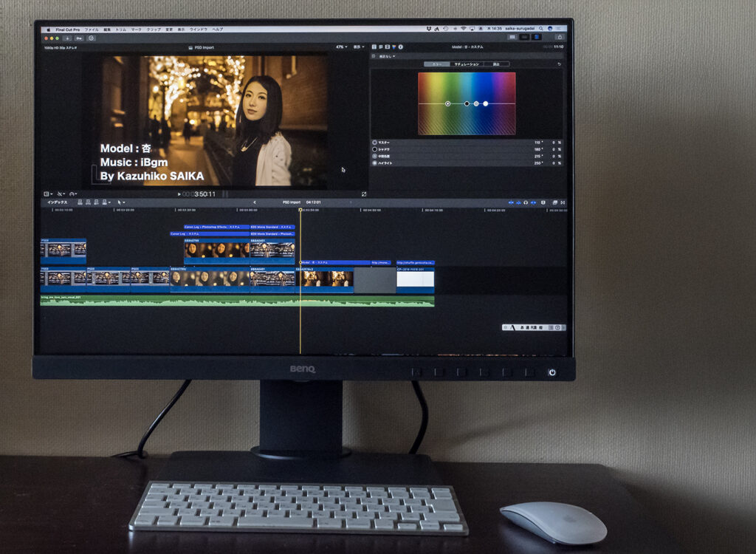Toggle the color correction enable checkbox
Screen dimensions: 756x554
374,56
